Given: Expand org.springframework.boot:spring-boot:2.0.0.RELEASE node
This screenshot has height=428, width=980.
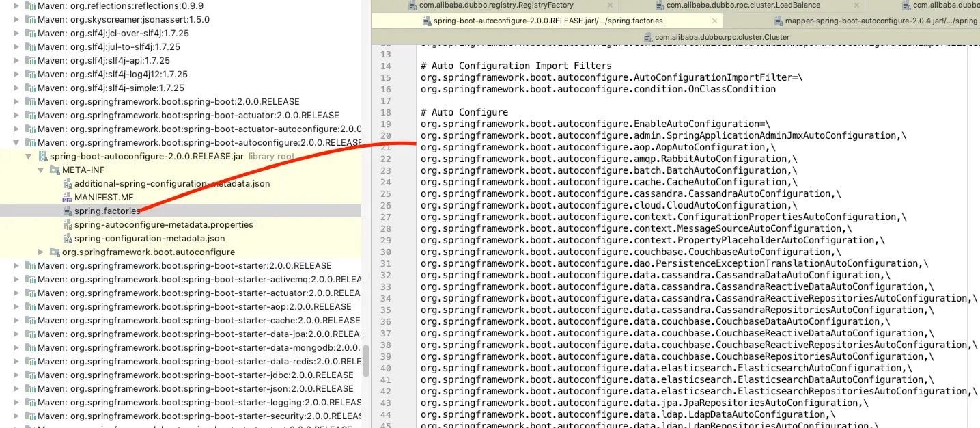Looking at the screenshot, I should 17,101.
